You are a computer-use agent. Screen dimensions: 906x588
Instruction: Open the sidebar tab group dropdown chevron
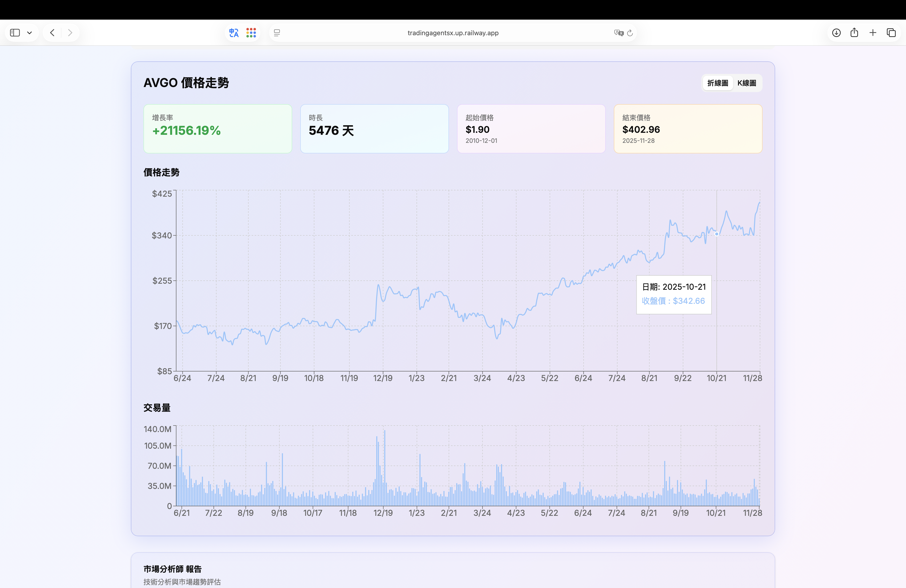pos(29,33)
